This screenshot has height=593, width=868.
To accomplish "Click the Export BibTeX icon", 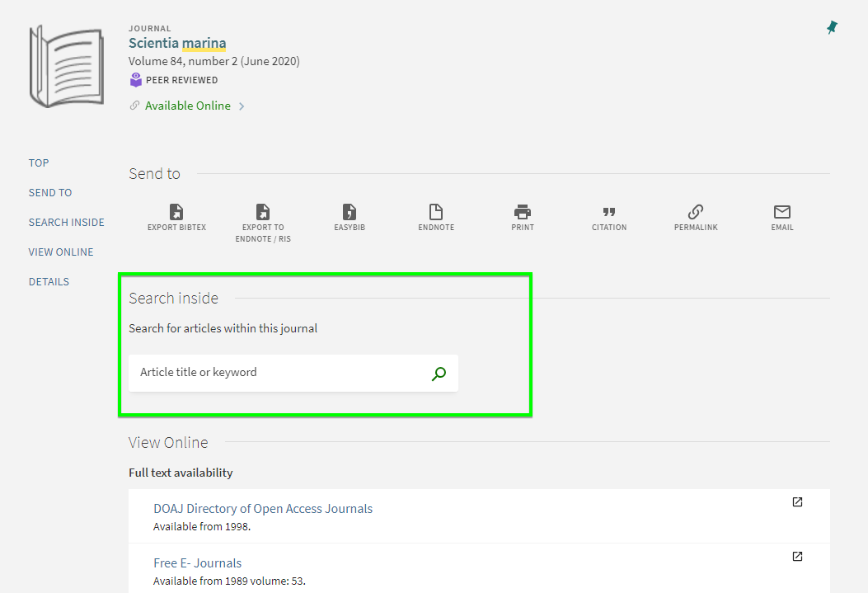I will pyautogui.click(x=176, y=212).
